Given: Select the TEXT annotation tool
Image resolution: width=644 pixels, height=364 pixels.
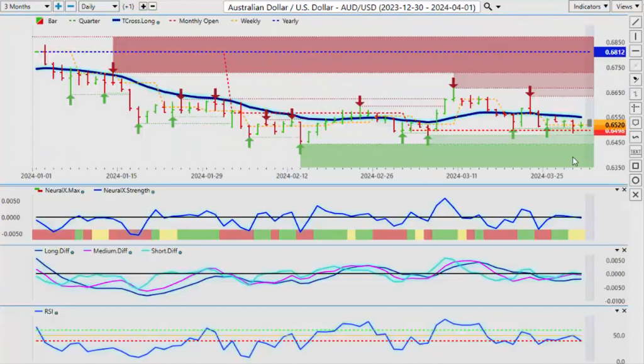Looking at the screenshot, I should [635, 152].
